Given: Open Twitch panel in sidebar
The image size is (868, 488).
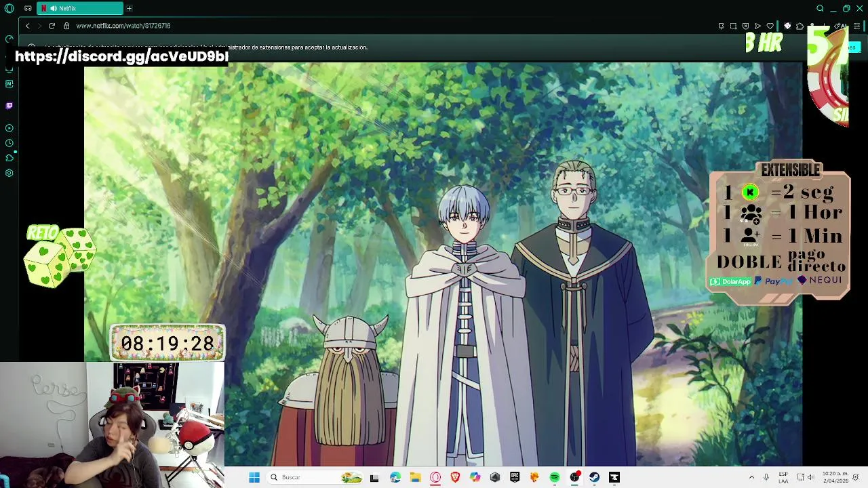Looking at the screenshot, I should point(9,106).
